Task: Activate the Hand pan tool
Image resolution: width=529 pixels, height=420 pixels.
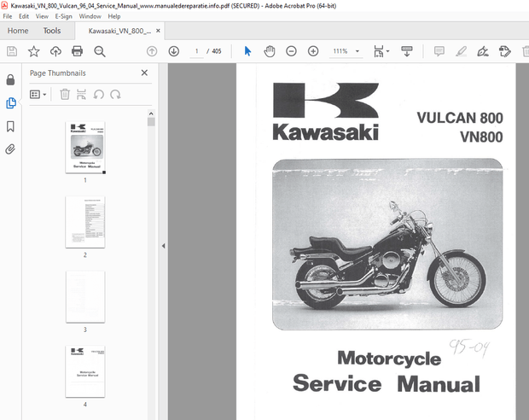Action: click(270, 51)
